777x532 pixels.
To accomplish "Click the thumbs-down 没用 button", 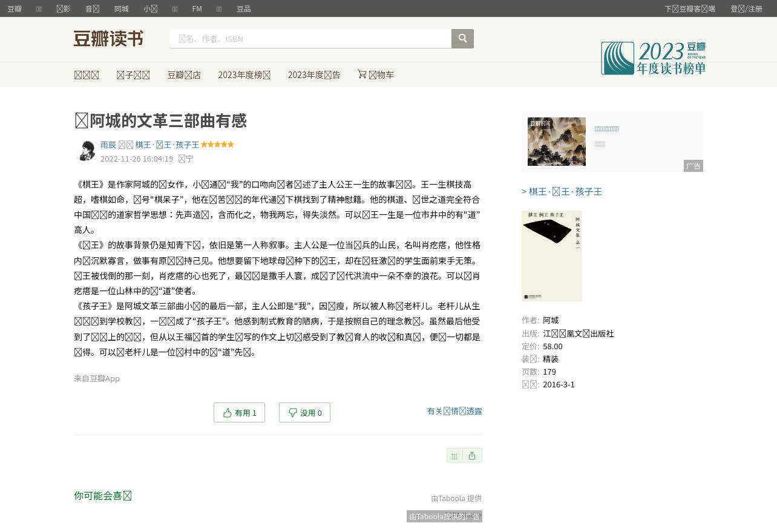I will coord(304,412).
